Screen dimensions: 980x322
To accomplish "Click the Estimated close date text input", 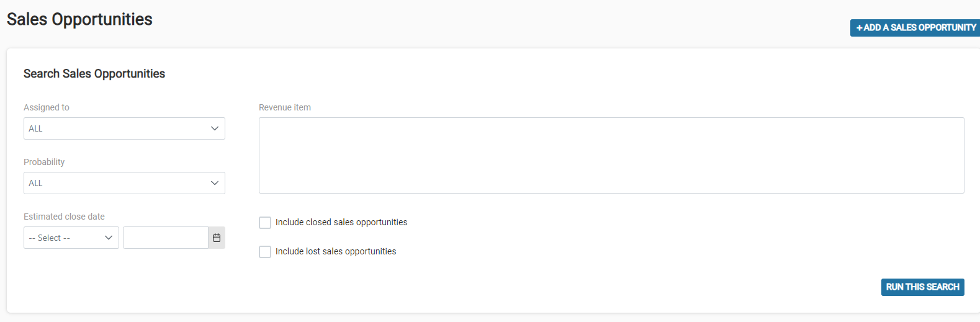I will point(166,238).
